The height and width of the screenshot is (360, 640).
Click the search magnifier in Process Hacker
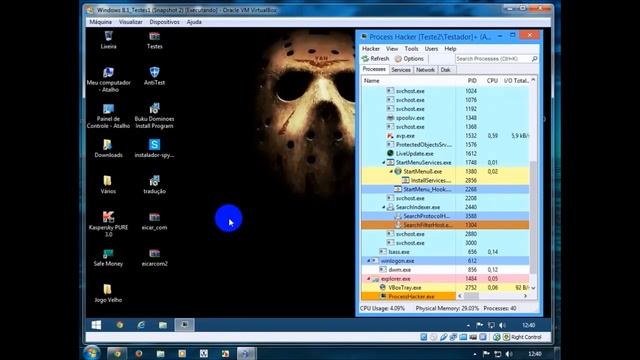click(x=534, y=59)
